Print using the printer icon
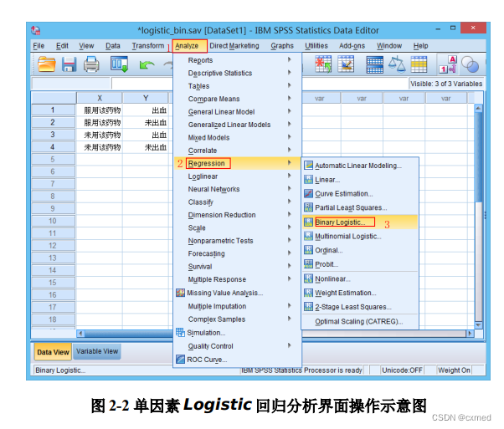The width and height of the screenshot is (504, 429). [91, 64]
